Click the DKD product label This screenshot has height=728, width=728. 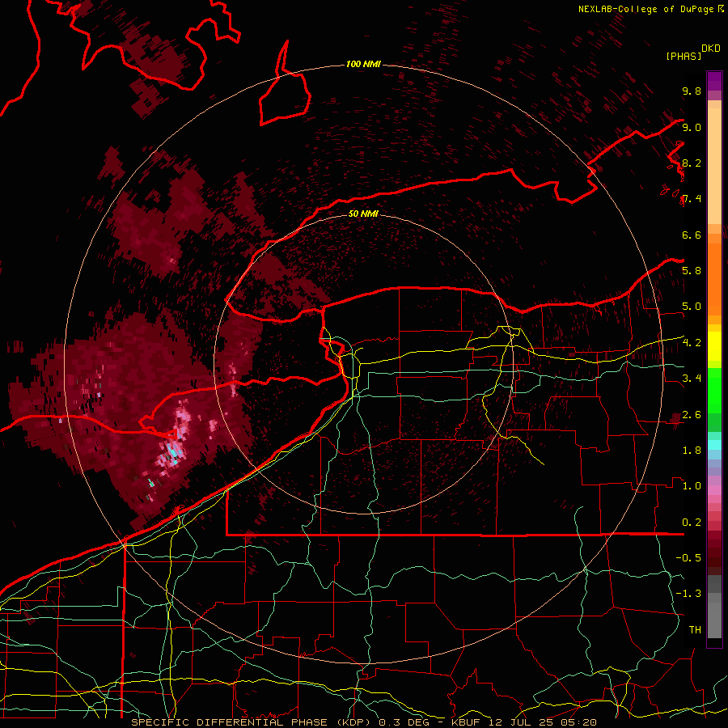[x=710, y=49]
